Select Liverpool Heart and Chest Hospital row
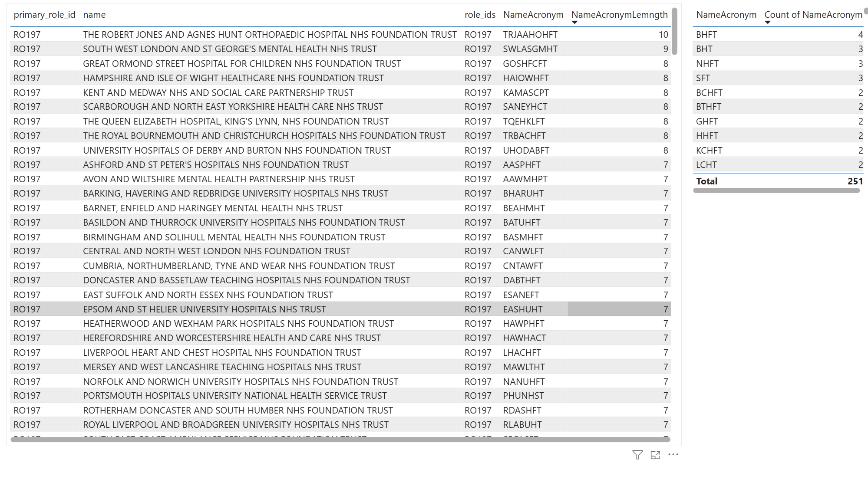 [x=340, y=353]
